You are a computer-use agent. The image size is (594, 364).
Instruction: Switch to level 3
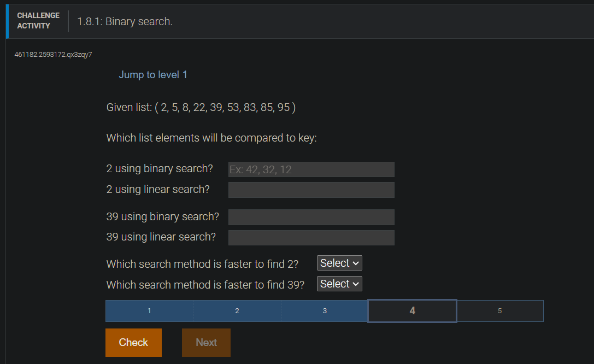pyautogui.click(x=325, y=310)
